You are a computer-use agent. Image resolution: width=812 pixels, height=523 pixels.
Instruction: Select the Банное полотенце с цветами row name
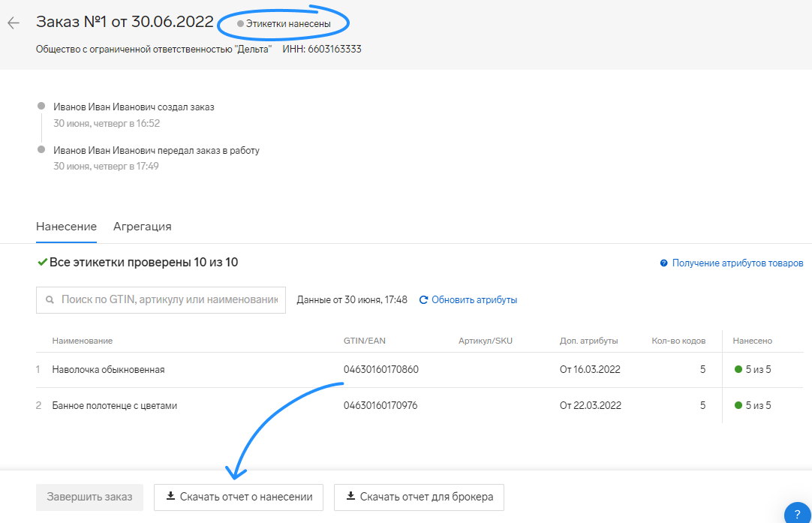(x=114, y=406)
